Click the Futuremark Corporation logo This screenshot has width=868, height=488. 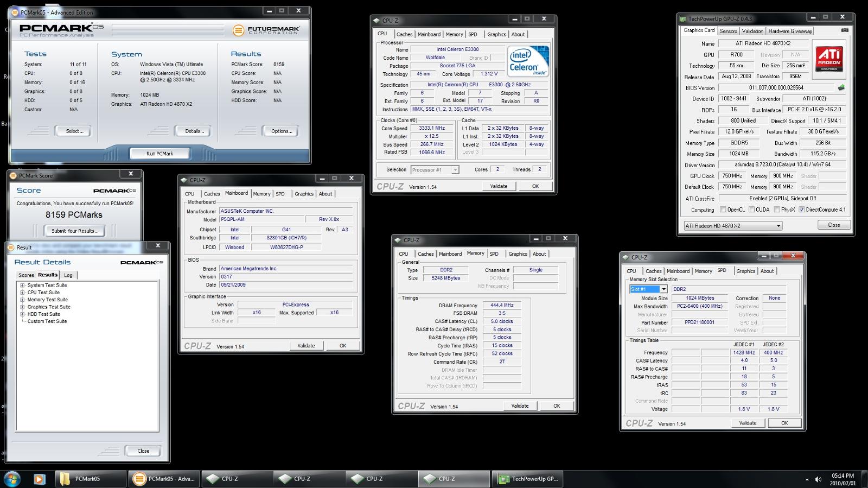pyautogui.click(x=266, y=30)
